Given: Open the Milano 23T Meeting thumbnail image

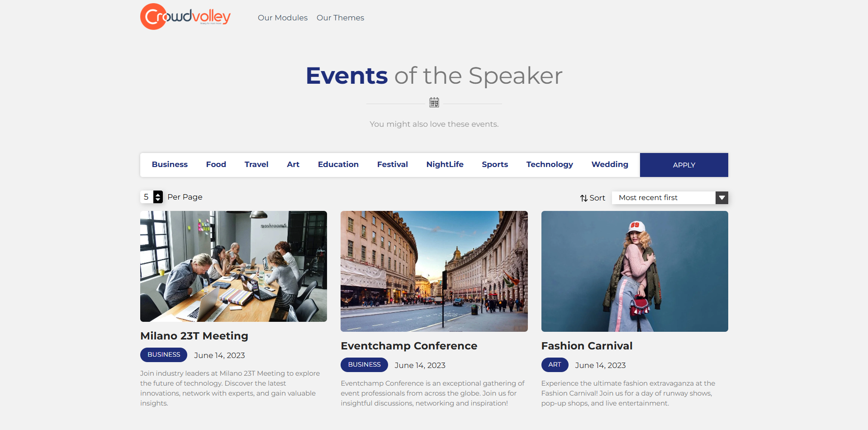Looking at the screenshot, I should click(233, 266).
